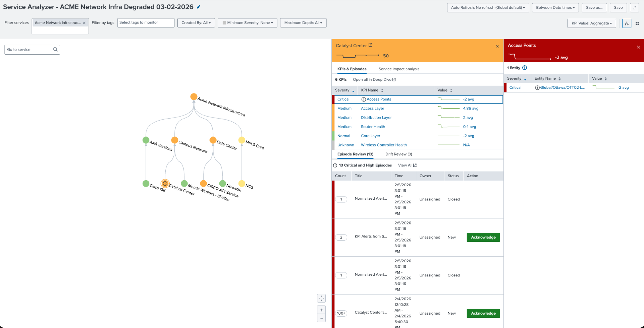Acknowledge the Catalyst Center's... episode
This screenshot has height=328, width=644.
483,314
